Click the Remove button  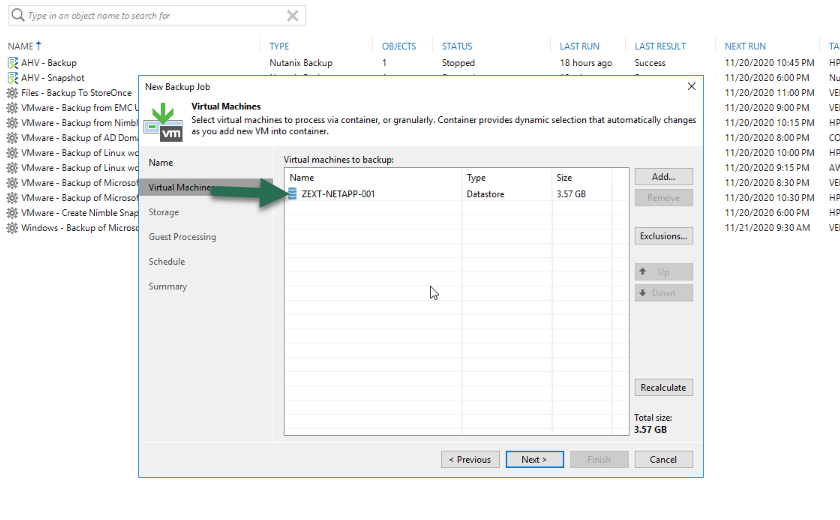pyautogui.click(x=664, y=198)
